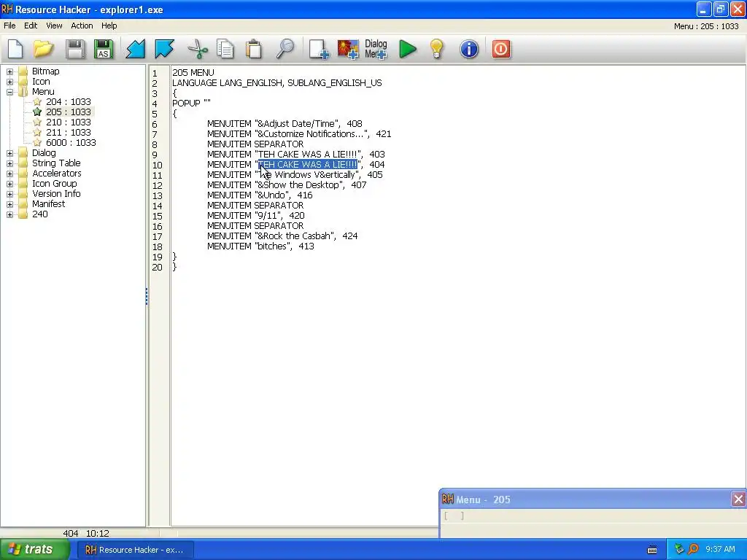The height and width of the screenshot is (560, 747).
Task: Click the LANGUAGE LANG_ENGLISH line
Action: pyautogui.click(x=276, y=83)
